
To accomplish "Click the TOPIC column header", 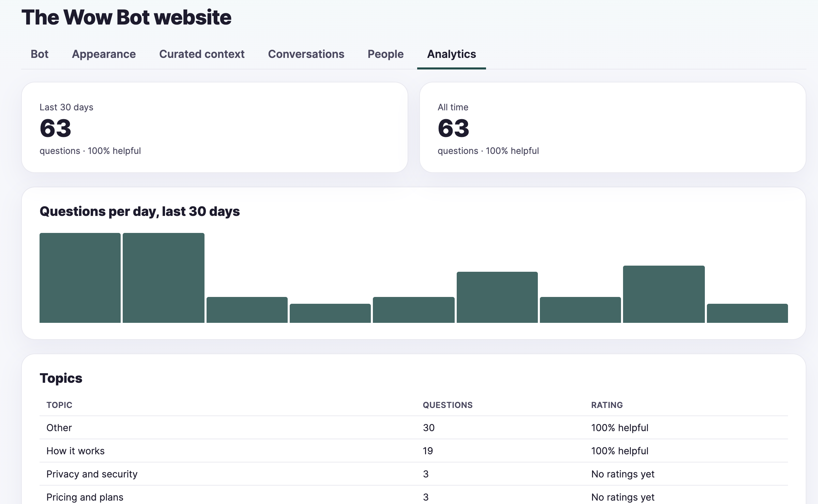I will [59, 405].
